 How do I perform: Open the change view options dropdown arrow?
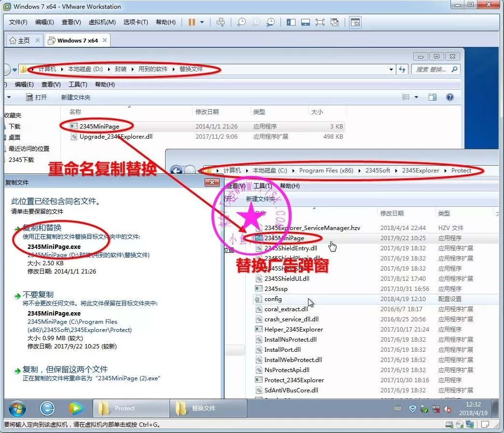click(416, 97)
